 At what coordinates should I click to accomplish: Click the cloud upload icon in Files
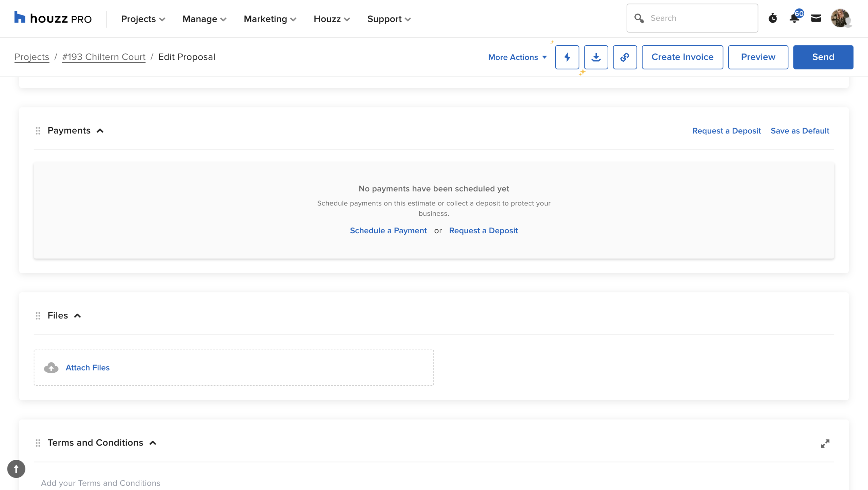(x=51, y=368)
